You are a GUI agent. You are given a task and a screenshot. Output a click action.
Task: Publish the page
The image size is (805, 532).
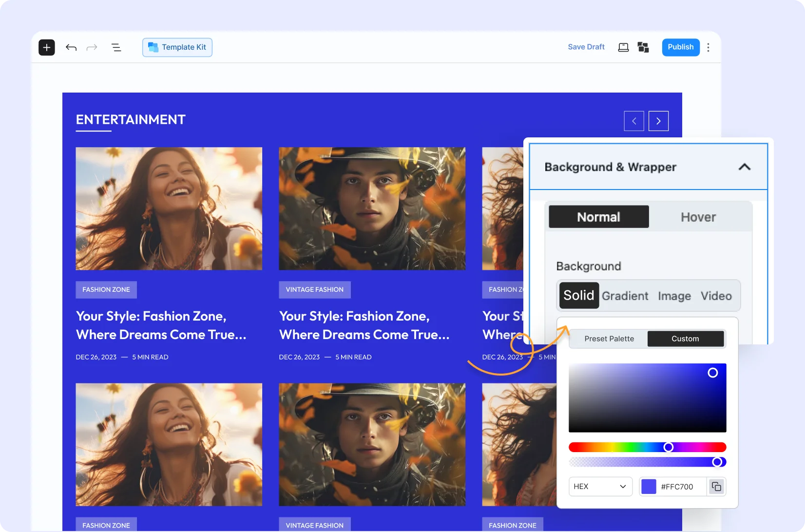tap(680, 47)
